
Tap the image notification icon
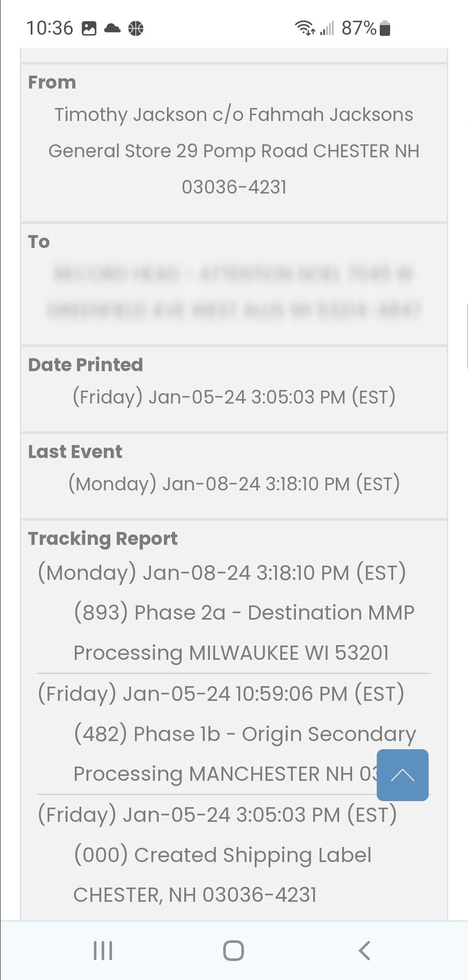click(x=89, y=29)
